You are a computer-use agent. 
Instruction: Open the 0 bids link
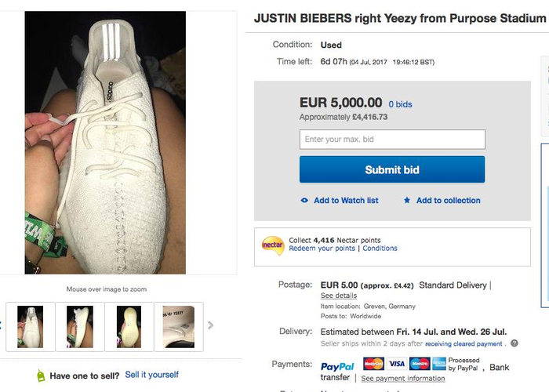click(400, 104)
